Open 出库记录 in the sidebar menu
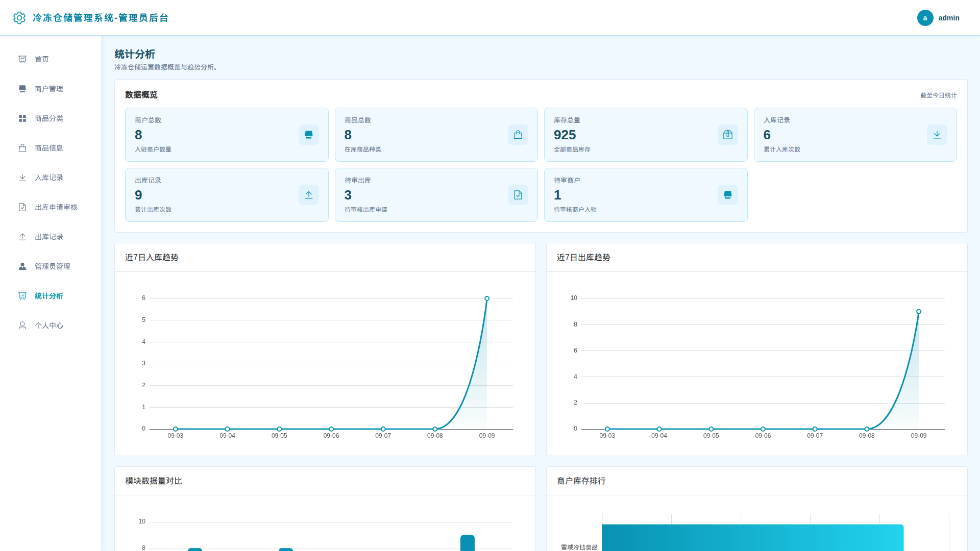Viewport: 980px width, 551px height. coord(51,237)
